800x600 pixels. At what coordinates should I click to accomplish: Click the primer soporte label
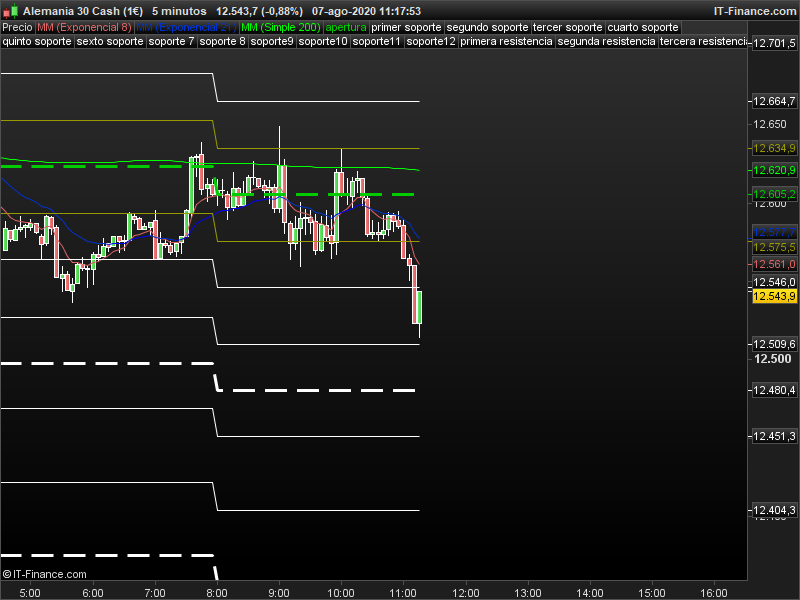click(406, 28)
